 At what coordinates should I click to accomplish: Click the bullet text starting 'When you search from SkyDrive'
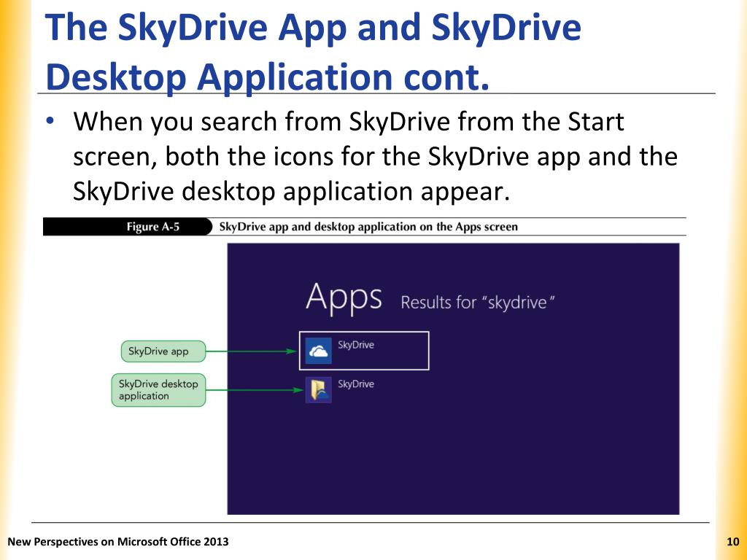[x=374, y=156]
